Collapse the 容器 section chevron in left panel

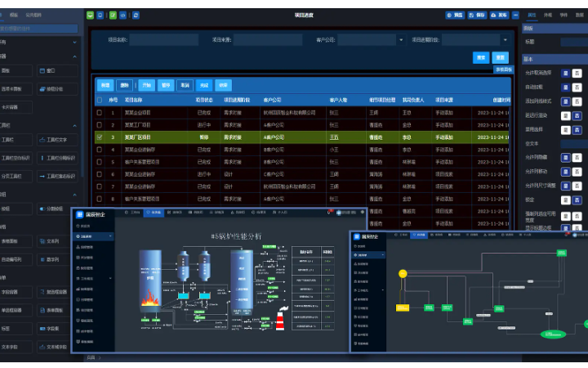pos(74,56)
